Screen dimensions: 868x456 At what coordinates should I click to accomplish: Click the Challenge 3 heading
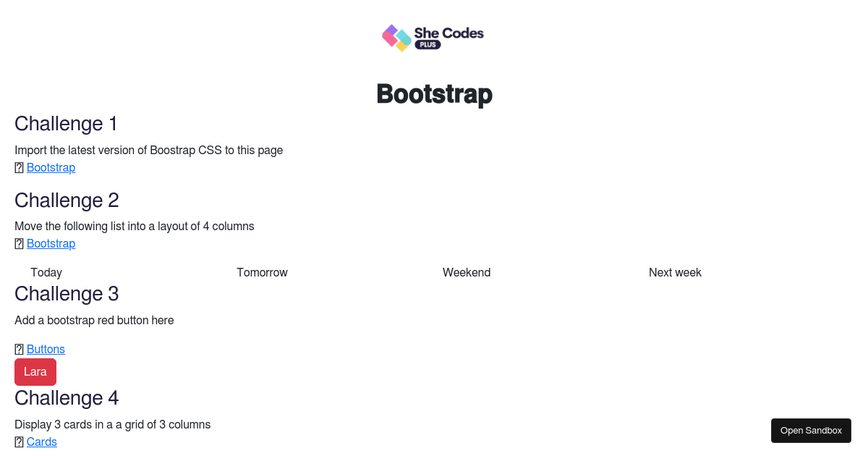[67, 293]
